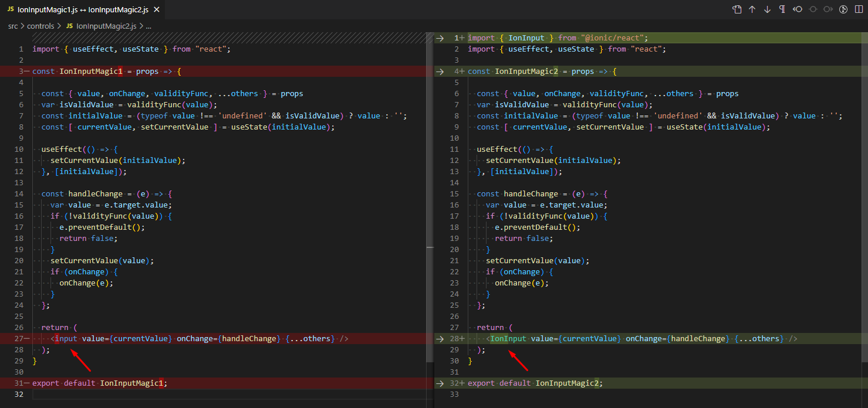Revert the IonInputMagic2 declaration change arrow
This screenshot has width=868, height=408.
440,72
